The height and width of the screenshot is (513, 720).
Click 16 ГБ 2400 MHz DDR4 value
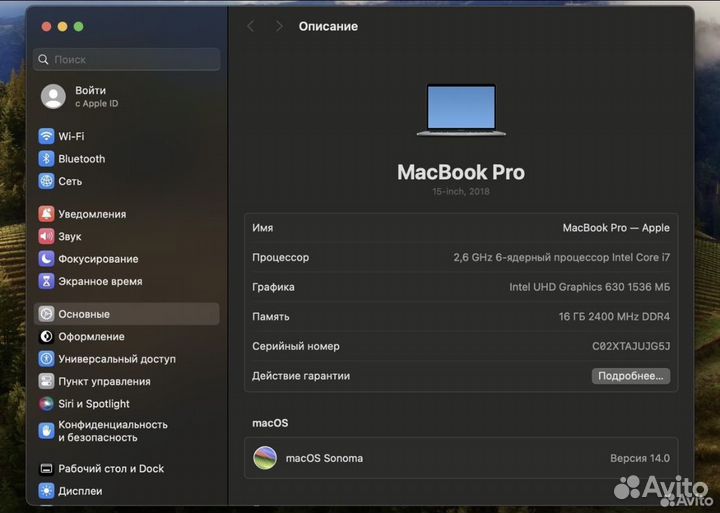pyautogui.click(x=614, y=316)
